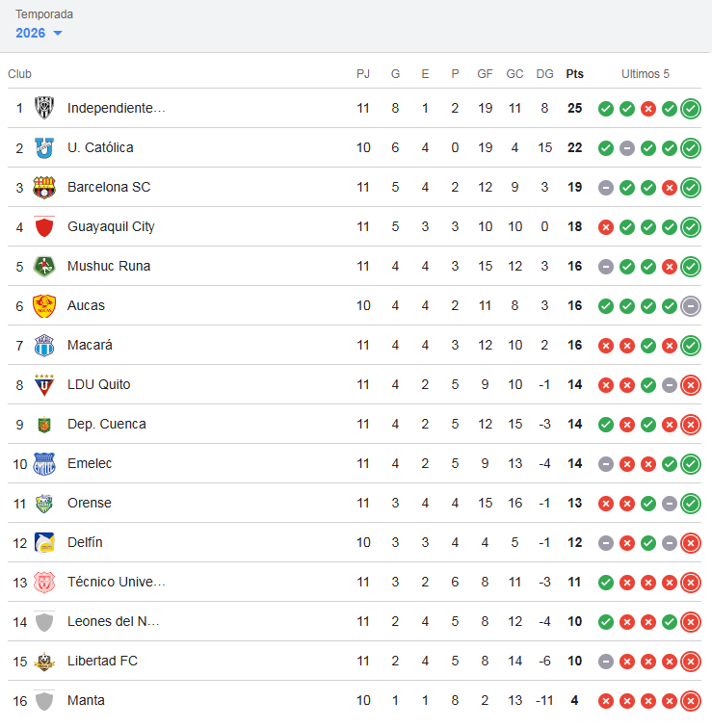
Task: Click the PJ column header
Action: coord(363,73)
